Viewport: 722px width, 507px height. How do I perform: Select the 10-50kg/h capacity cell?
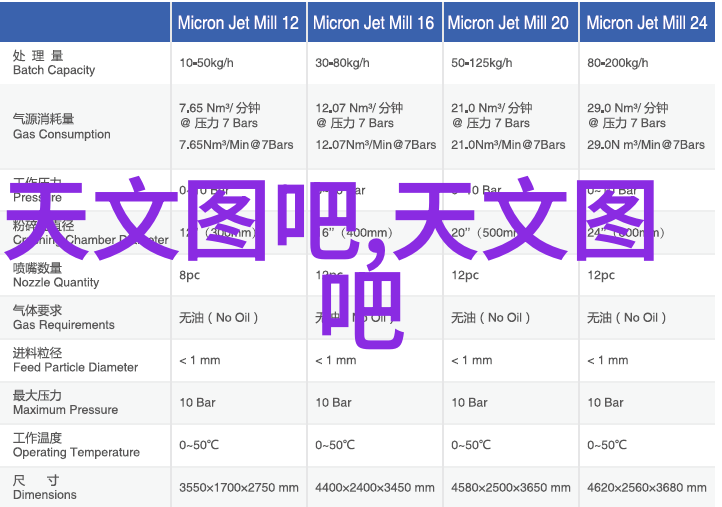click(x=206, y=63)
